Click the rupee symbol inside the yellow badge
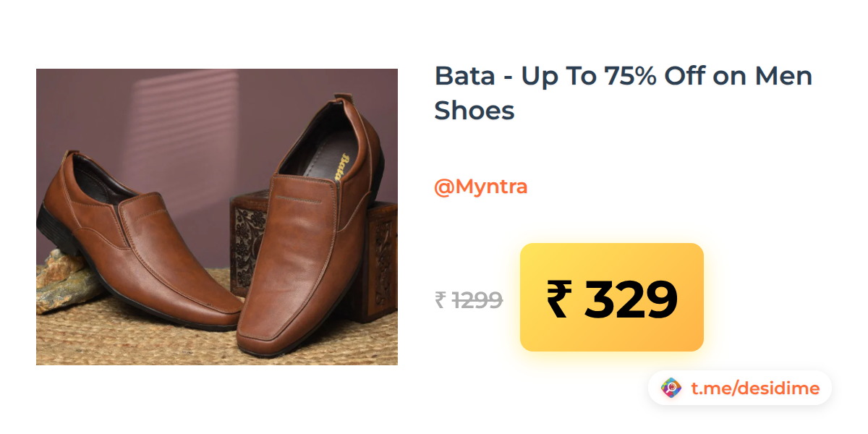Image resolution: width=868 pixels, height=434 pixels. [559, 299]
